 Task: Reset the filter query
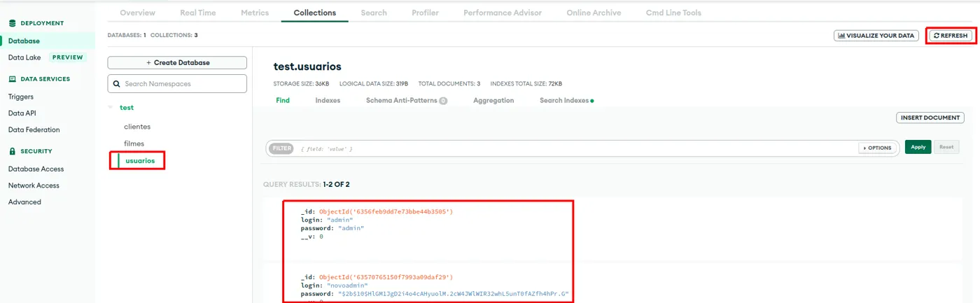coord(946,147)
